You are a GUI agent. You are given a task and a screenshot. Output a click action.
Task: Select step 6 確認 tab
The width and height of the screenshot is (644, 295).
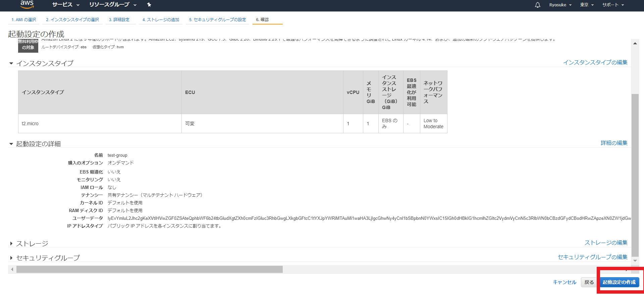262,20
